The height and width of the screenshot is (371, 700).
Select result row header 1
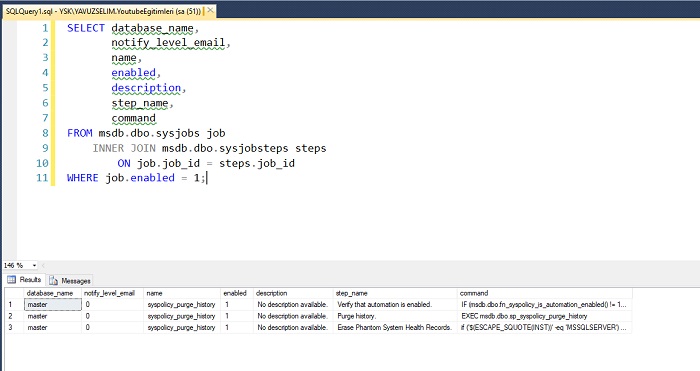click(14, 304)
